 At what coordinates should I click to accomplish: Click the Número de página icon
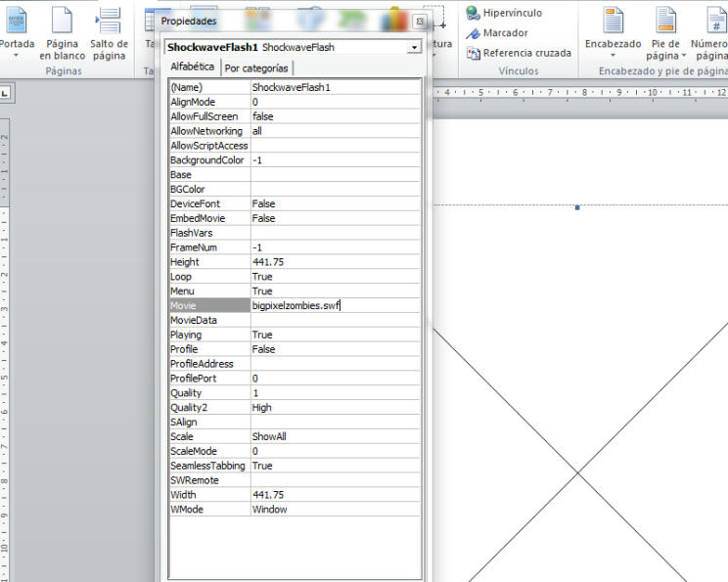click(x=715, y=20)
